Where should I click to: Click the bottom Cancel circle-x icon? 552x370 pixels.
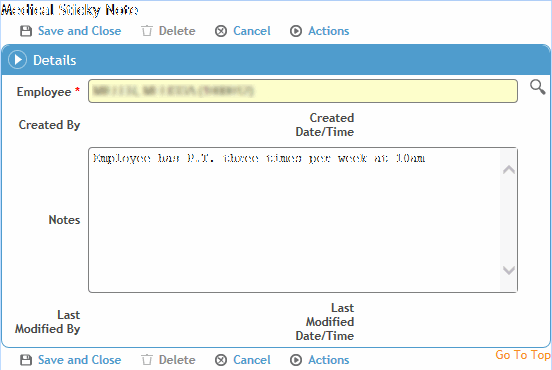[221, 360]
